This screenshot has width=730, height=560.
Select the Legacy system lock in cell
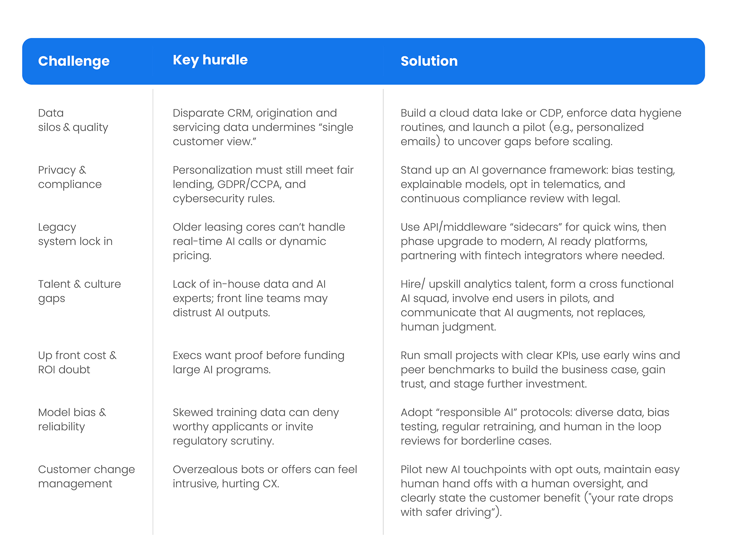pos(75,234)
